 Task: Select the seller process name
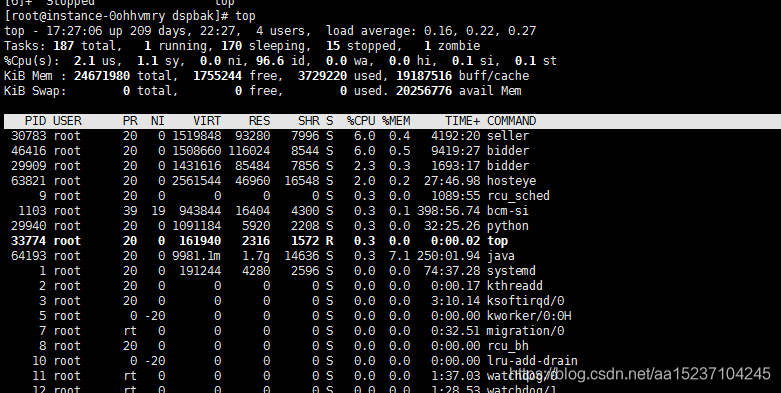click(x=508, y=136)
